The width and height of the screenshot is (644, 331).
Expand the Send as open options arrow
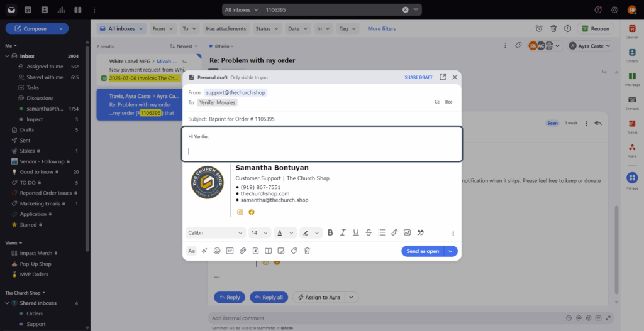click(x=451, y=251)
